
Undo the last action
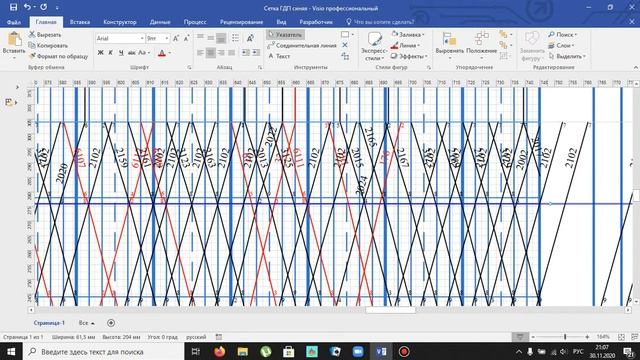(27, 7)
